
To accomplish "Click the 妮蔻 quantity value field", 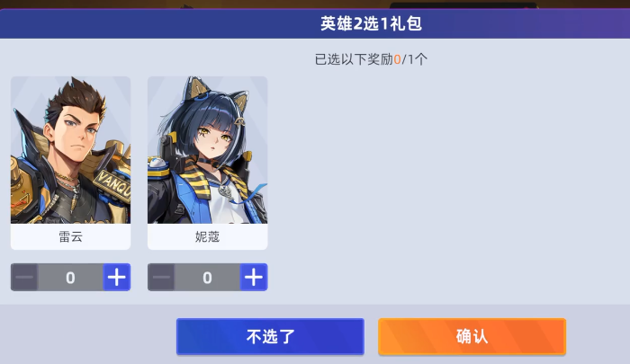I will coord(207,277).
